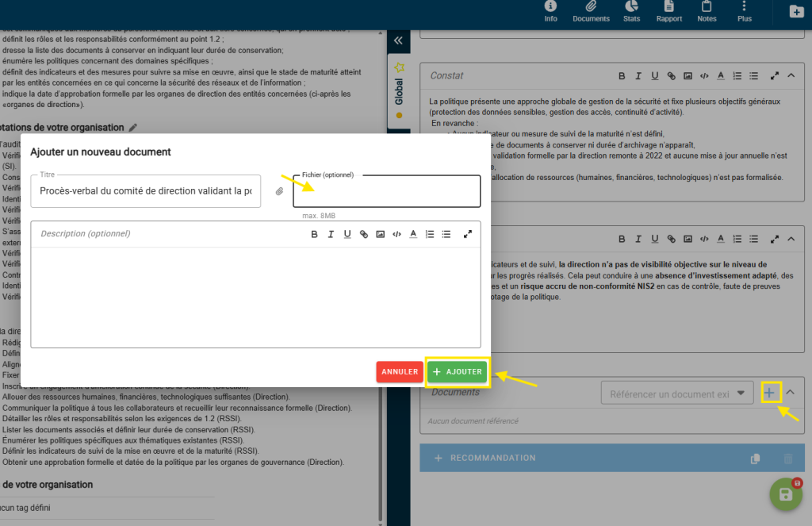Click the add-folder icon in the top-right corner
Screen dimensions: 812x526
796,11
